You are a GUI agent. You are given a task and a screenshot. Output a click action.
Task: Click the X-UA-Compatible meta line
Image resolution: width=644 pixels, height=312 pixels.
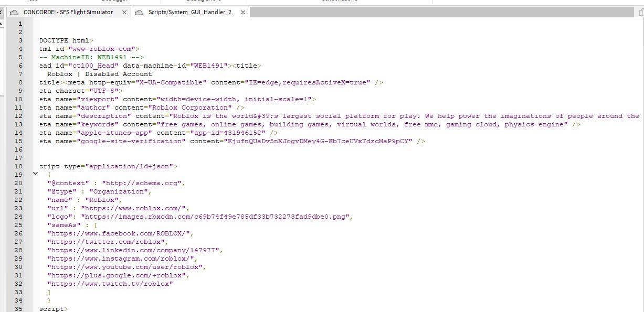211,82
